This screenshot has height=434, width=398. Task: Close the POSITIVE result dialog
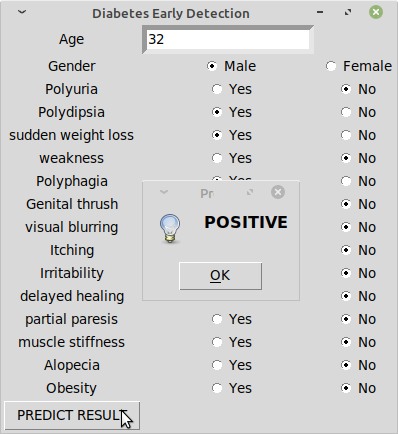click(x=278, y=192)
